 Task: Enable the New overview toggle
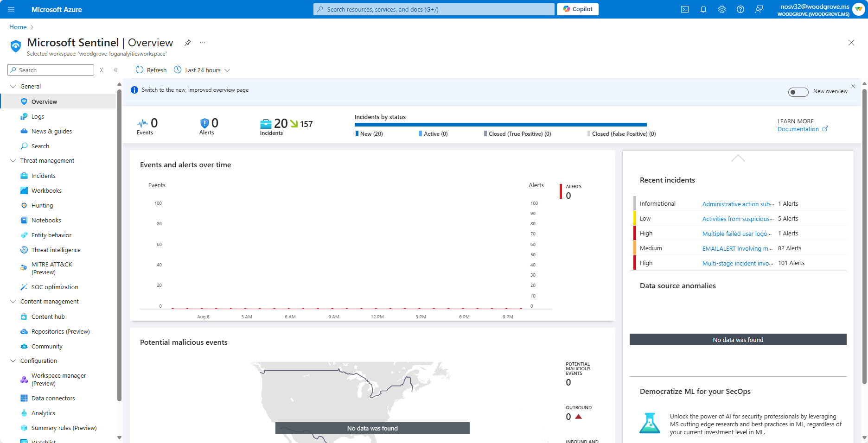(x=798, y=92)
